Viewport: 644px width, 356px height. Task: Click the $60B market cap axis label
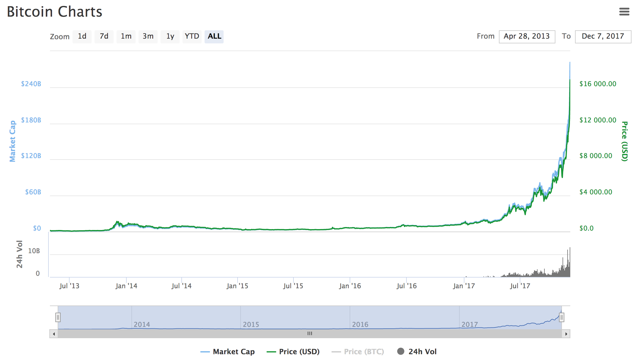pyautogui.click(x=33, y=192)
